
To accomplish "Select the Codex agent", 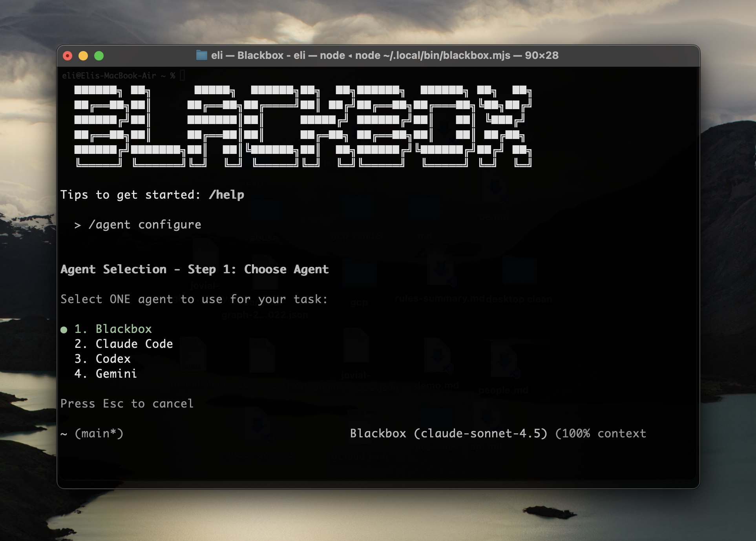I will pyautogui.click(x=113, y=358).
